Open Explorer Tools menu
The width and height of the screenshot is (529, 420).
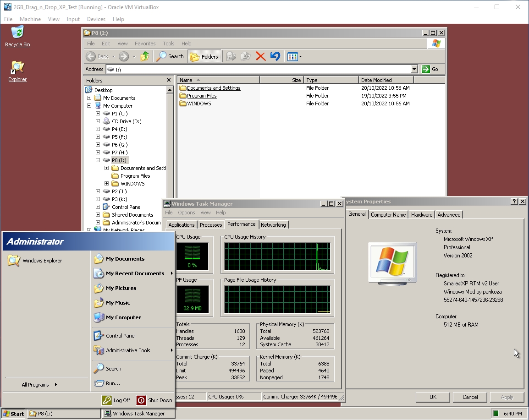tap(168, 44)
